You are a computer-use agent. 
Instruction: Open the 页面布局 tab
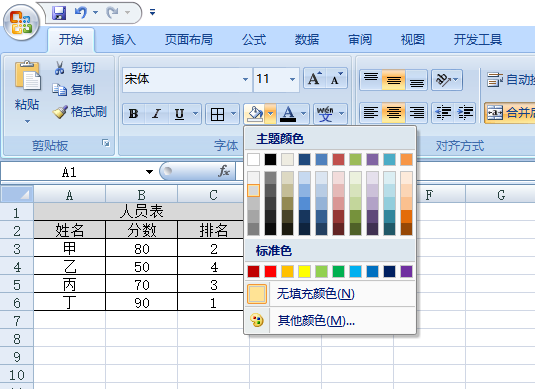189,40
